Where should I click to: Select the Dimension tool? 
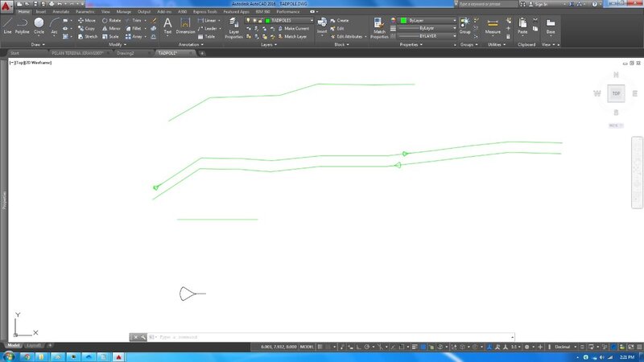pyautogui.click(x=185, y=26)
